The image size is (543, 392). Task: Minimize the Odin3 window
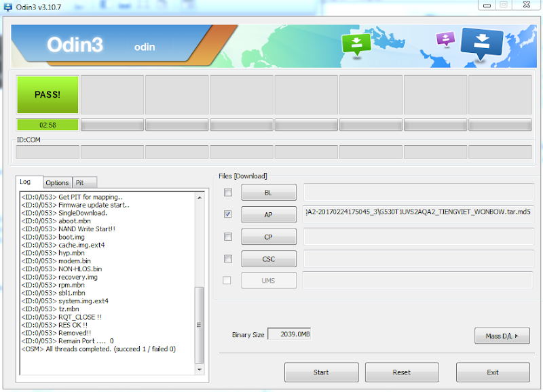(487, 5)
